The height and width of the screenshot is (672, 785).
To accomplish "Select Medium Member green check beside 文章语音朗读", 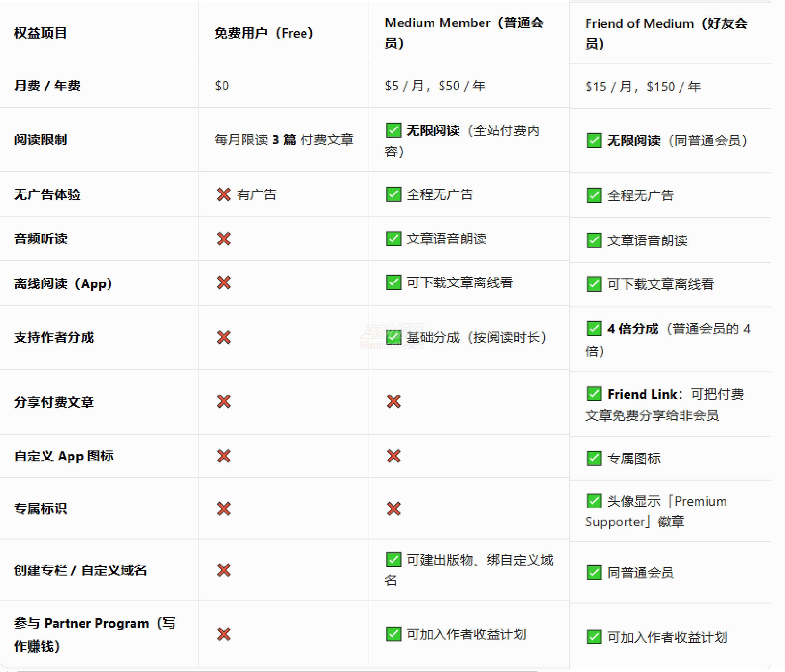I will (394, 239).
